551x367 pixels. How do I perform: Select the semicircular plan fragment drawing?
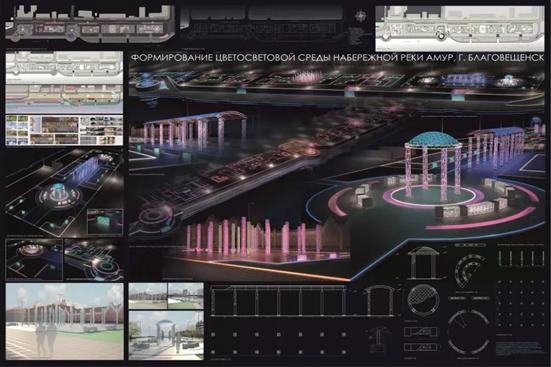pos(471,270)
